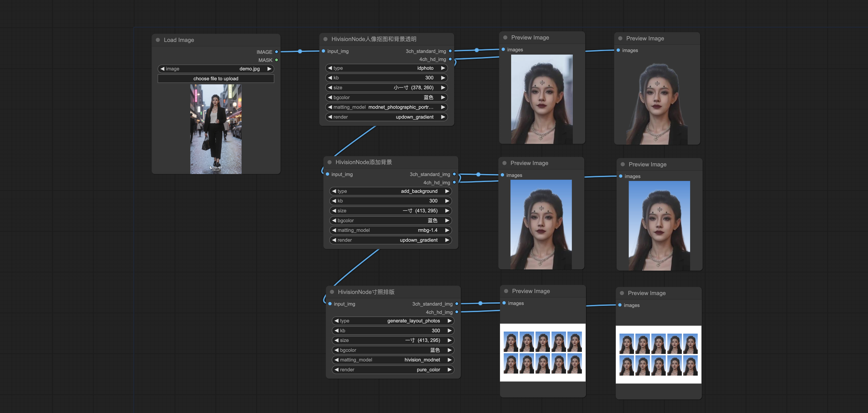Click the input_img port on the 寸照排版 node

(x=330, y=304)
